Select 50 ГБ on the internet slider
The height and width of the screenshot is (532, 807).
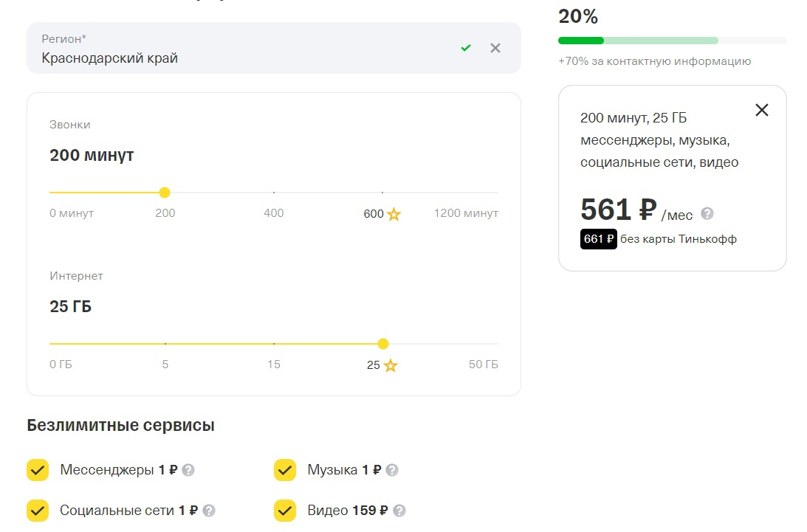497,344
